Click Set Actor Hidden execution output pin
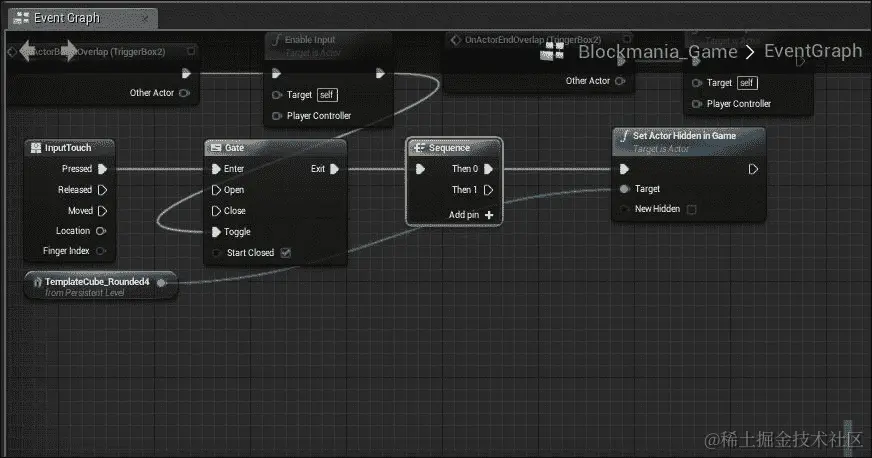The width and height of the screenshot is (872, 458). pos(753,169)
